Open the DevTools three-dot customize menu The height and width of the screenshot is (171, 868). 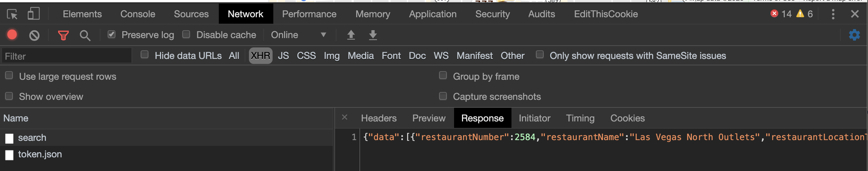pos(833,14)
